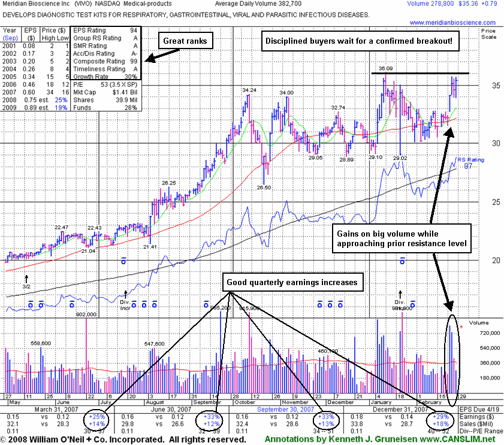This screenshot has height=445, width=504.
Task: Click the Timeliness Rating row
Action: pyautogui.click(x=105, y=69)
